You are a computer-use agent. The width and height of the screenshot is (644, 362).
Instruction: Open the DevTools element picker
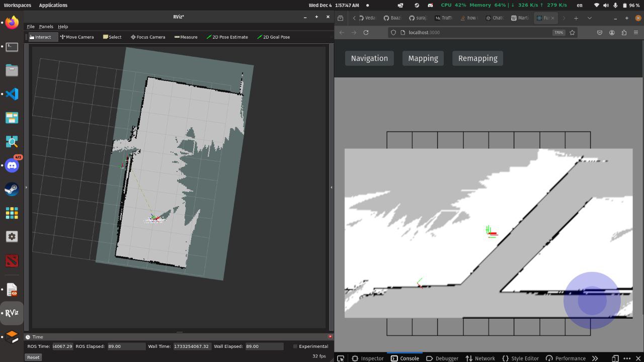341,358
